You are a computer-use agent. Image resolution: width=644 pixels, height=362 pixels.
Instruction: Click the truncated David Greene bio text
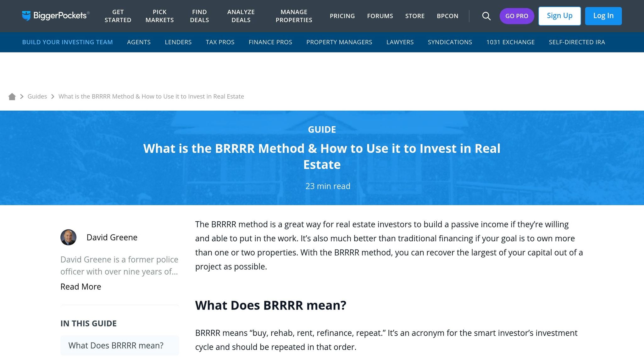tap(119, 266)
